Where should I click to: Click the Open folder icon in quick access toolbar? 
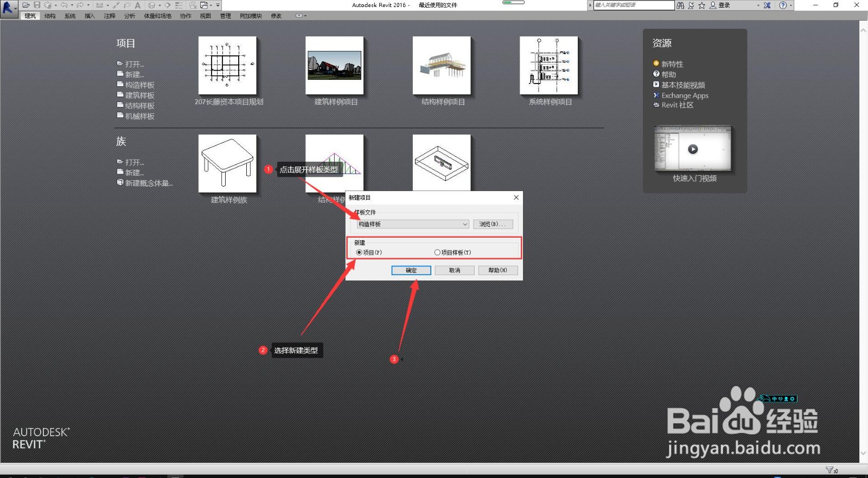tap(26, 5)
